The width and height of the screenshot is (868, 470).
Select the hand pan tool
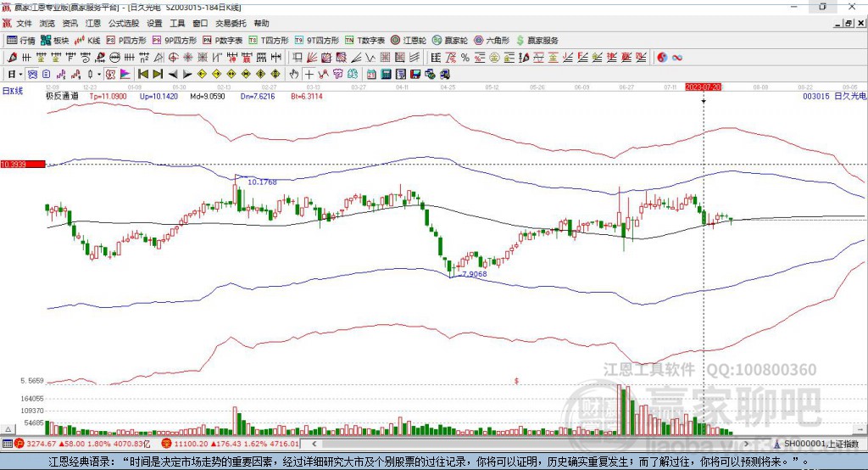click(x=293, y=75)
